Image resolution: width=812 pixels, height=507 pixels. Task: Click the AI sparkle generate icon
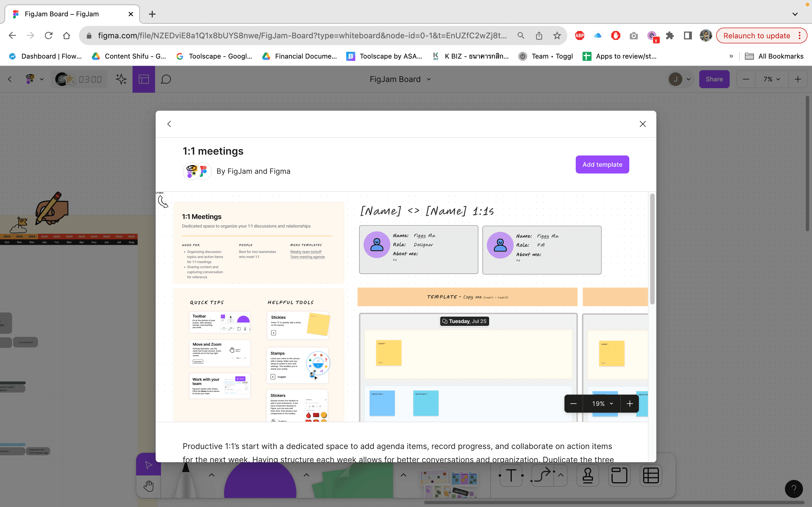point(121,79)
